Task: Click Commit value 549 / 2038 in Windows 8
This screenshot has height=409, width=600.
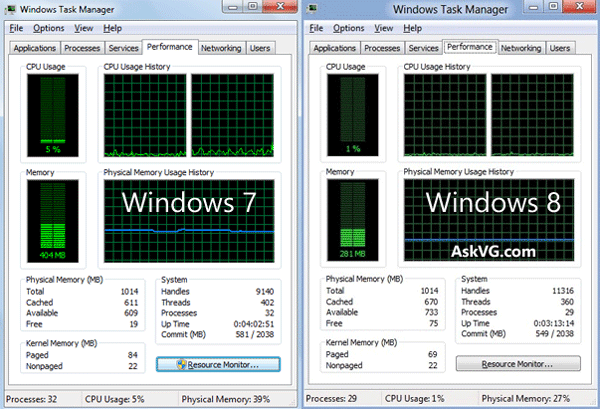Action: pyautogui.click(x=554, y=334)
